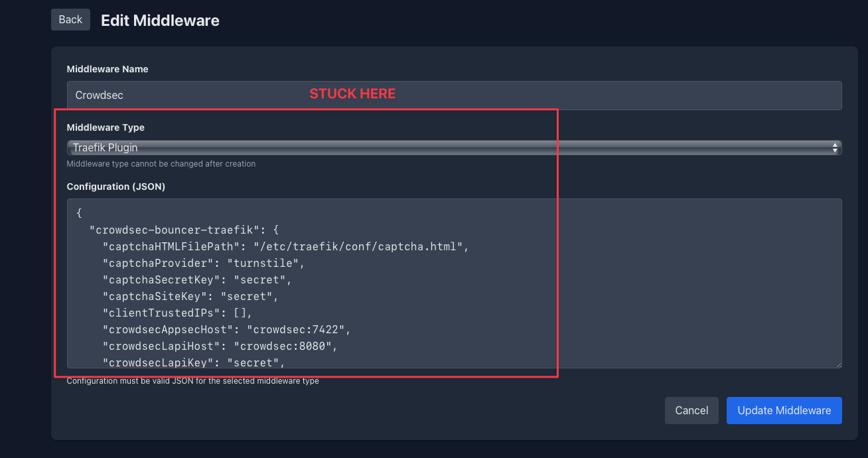Place cursor on the captchaSecretKey line

point(197,280)
